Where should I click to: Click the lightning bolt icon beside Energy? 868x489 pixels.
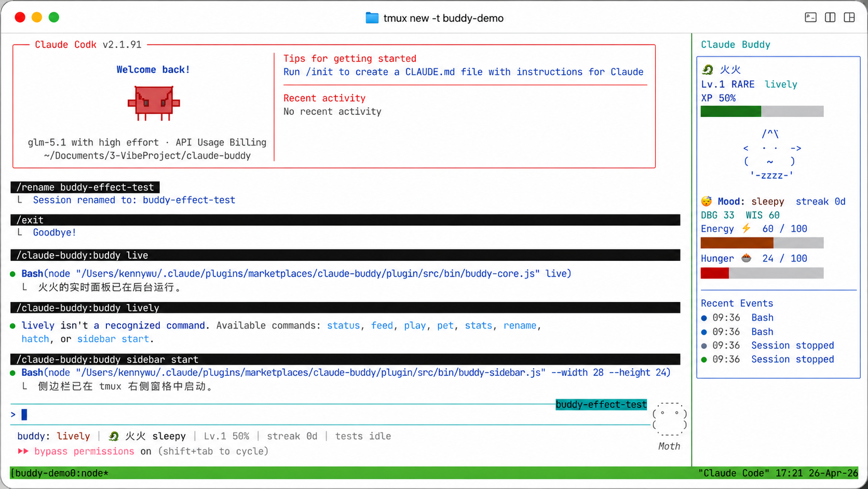[x=746, y=228]
